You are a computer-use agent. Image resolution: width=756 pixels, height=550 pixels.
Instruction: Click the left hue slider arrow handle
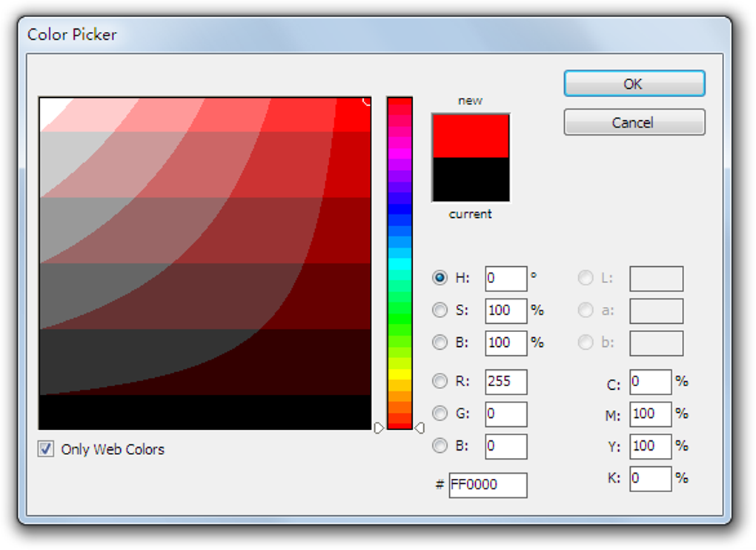379,428
